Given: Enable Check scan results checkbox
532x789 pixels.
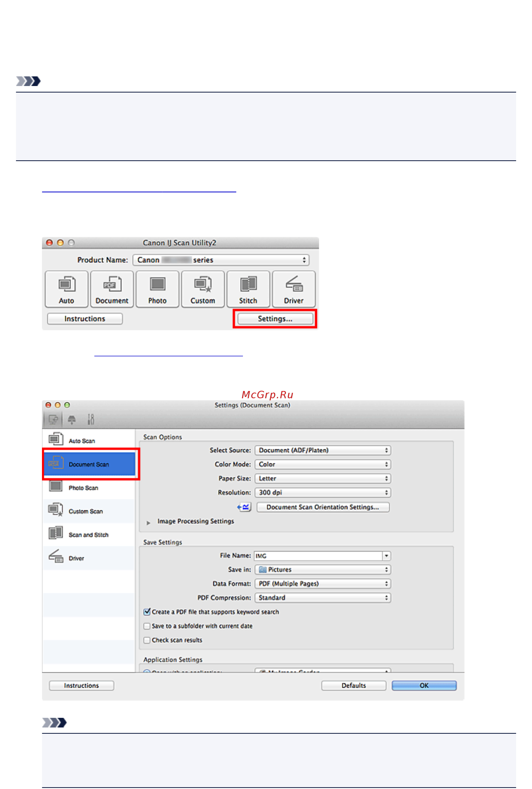Looking at the screenshot, I should [x=147, y=640].
